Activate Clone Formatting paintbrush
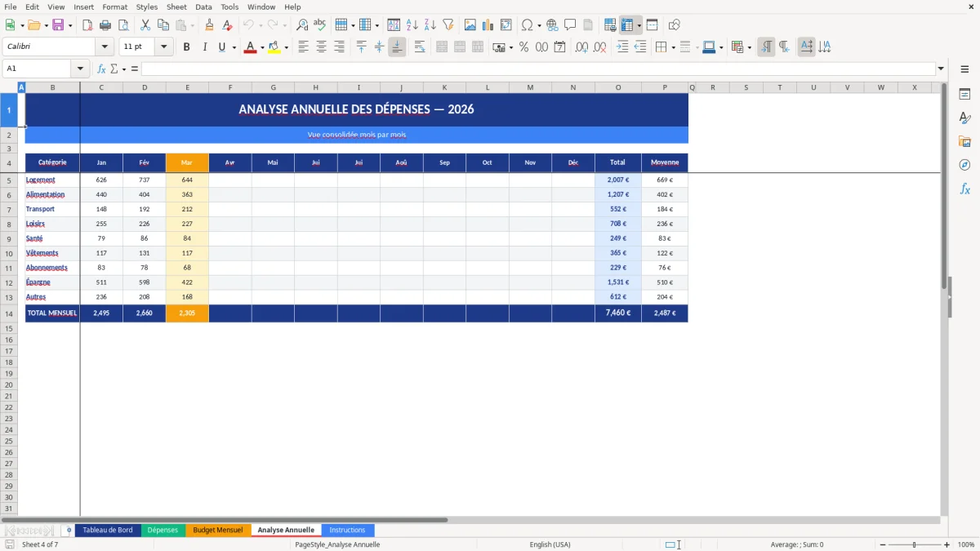The height and width of the screenshot is (551, 980). 210,25
